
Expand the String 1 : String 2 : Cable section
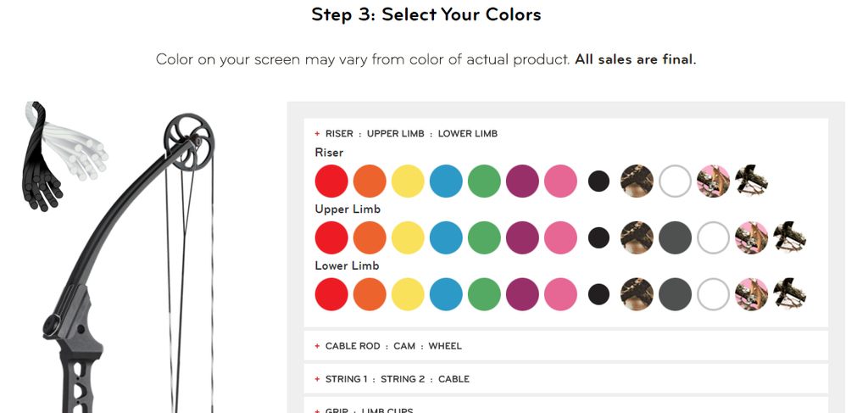click(x=565, y=379)
